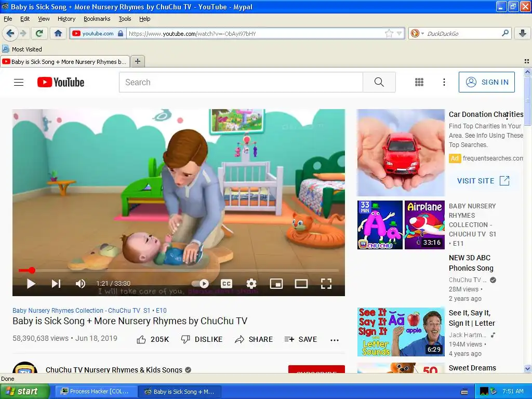Viewport: 532px width, 399px height.
Task: Open the Help menu
Action: click(x=144, y=19)
